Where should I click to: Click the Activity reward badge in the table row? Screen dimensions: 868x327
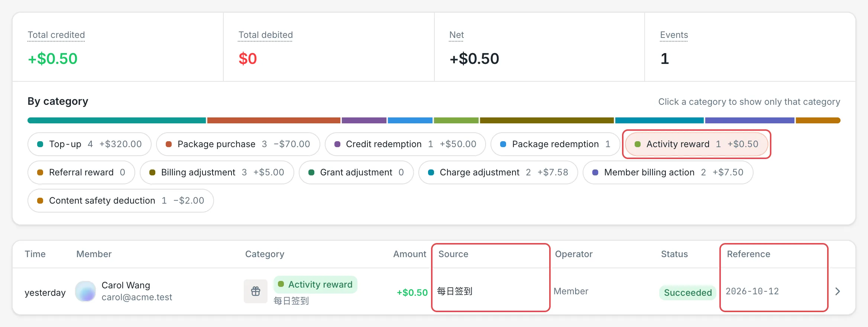point(315,285)
